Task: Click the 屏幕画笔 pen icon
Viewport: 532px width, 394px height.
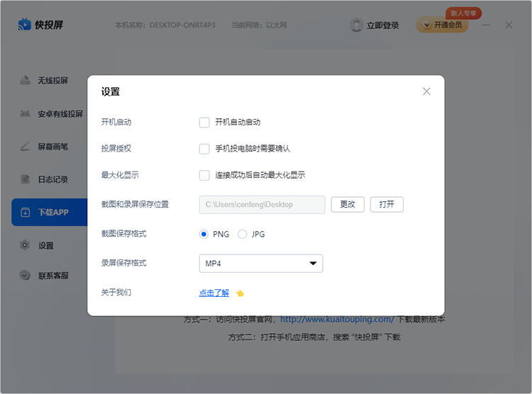Action: click(25, 147)
